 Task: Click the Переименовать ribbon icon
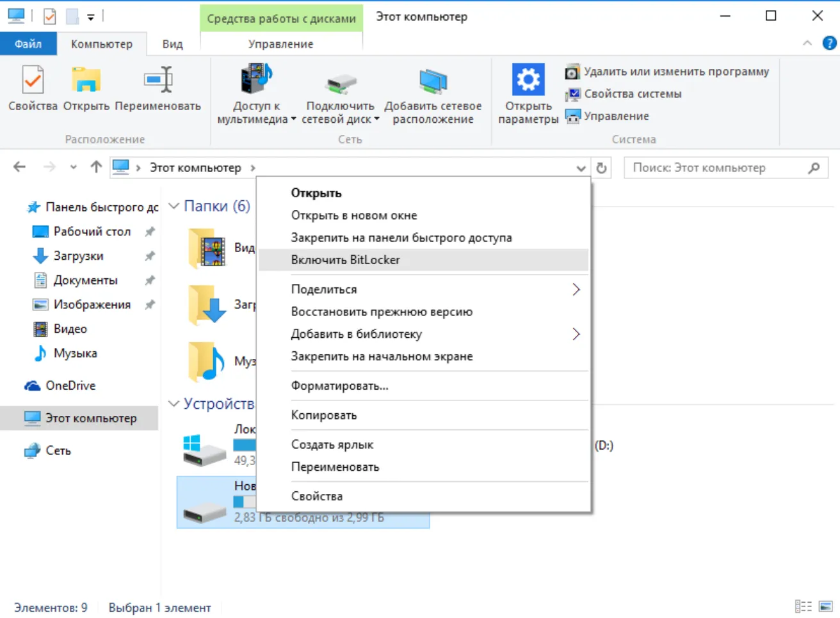pos(158,81)
